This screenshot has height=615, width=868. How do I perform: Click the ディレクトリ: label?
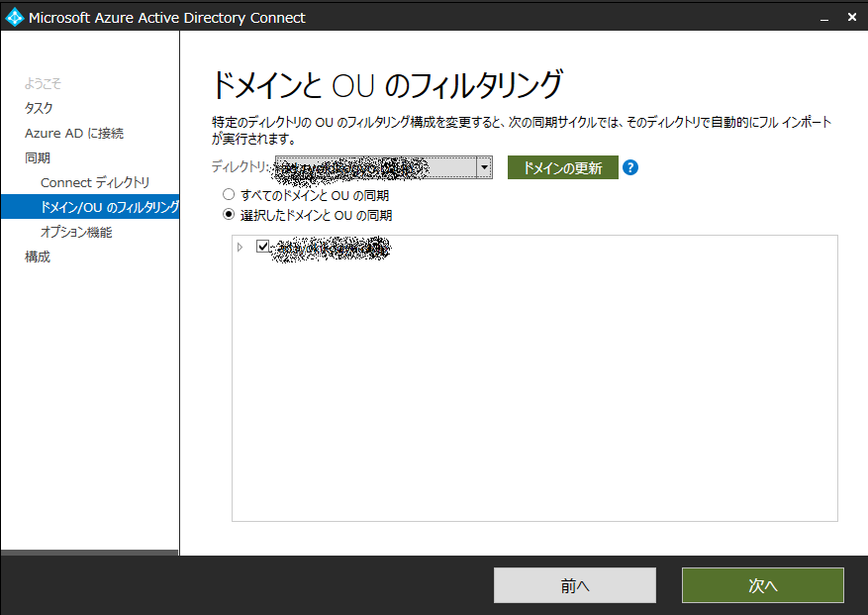241,166
